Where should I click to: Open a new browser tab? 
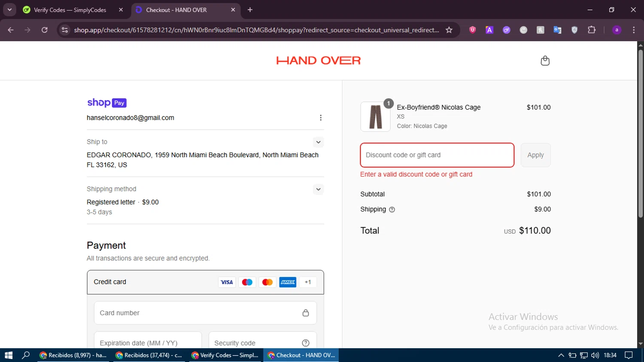pos(250,10)
